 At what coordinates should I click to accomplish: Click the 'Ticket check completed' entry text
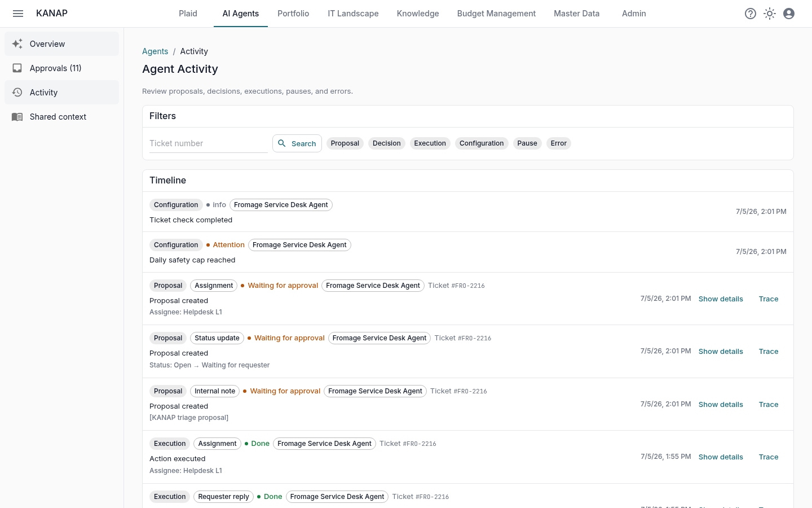tap(191, 220)
